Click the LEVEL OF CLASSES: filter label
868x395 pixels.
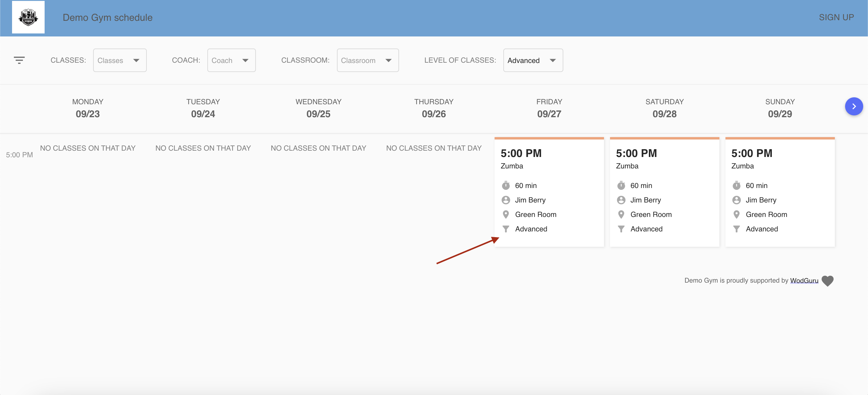click(460, 60)
